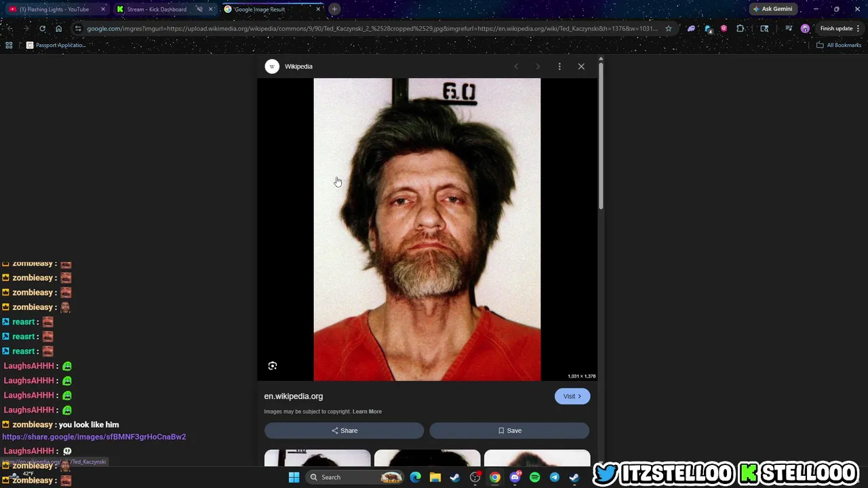Open the media controls icon in the toolbar

pos(789,28)
